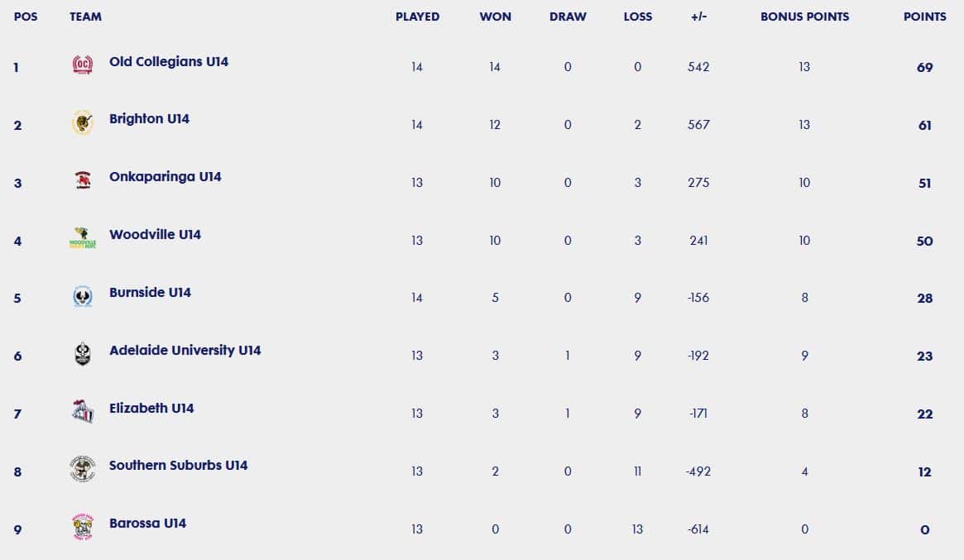Open Adelaide University U14 team link
The image size is (964, 560).
tap(185, 350)
